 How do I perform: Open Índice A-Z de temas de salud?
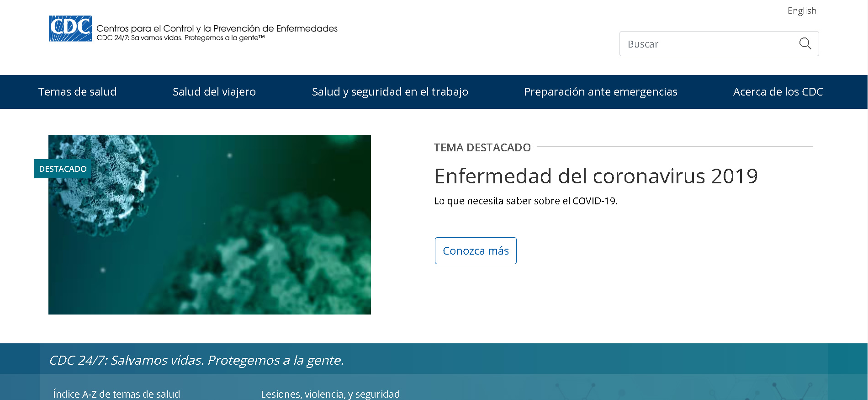click(x=116, y=394)
